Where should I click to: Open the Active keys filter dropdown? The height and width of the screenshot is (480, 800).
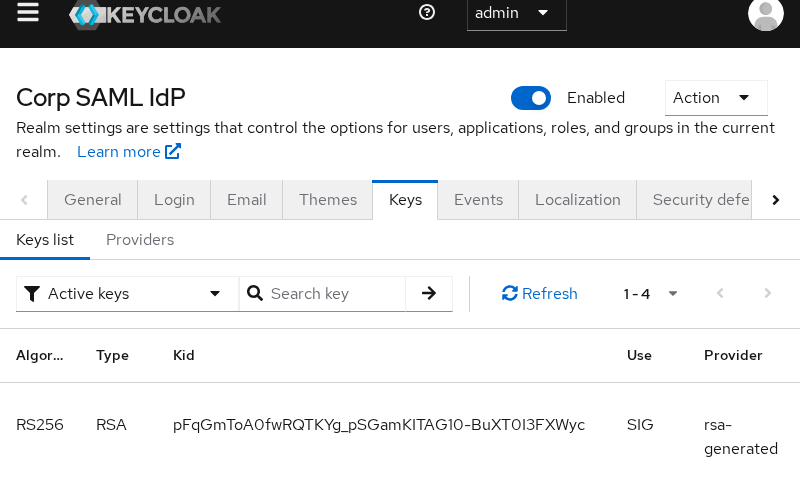[128, 294]
